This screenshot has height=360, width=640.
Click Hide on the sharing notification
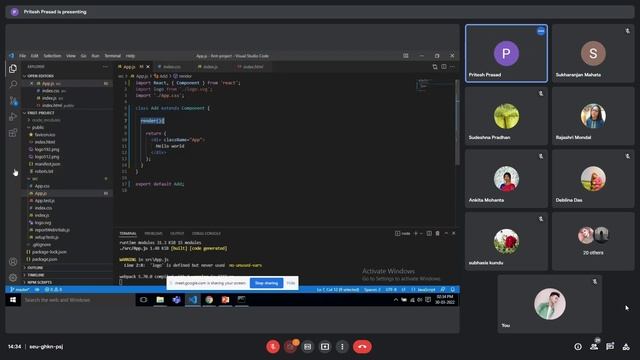(x=291, y=283)
